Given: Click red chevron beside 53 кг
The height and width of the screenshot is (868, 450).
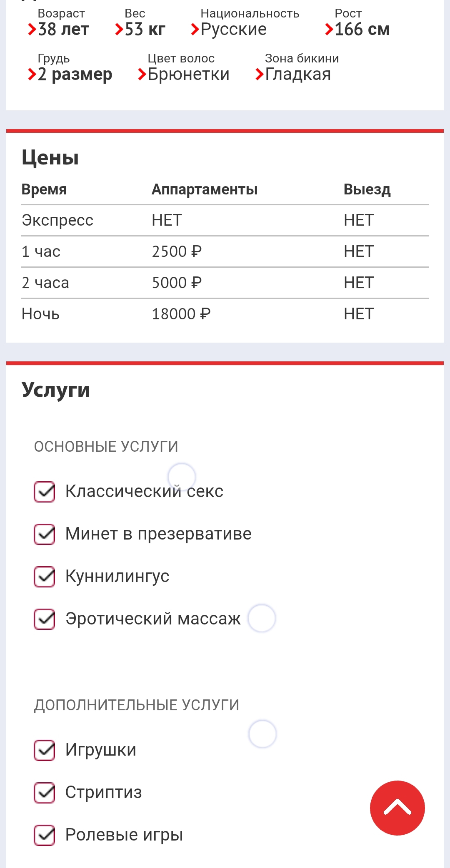Looking at the screenshot, I should (119, 30).
